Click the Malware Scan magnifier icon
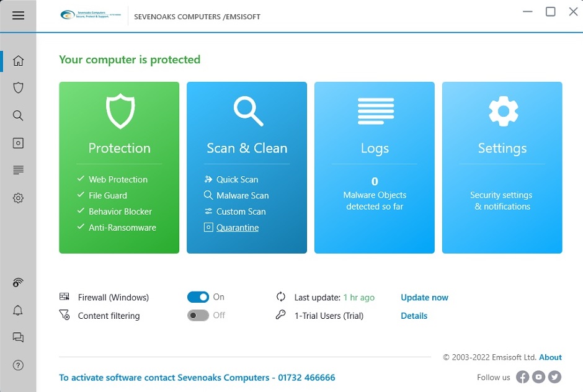 coord(208,195)
